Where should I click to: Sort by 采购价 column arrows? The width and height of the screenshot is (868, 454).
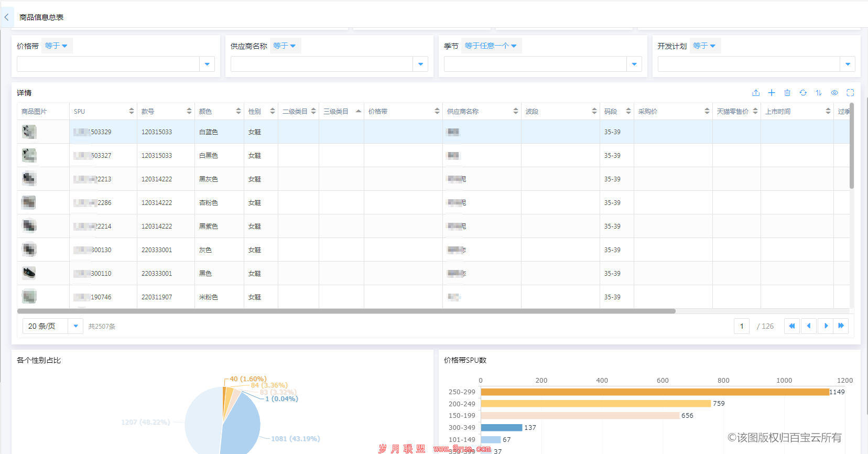707,111
